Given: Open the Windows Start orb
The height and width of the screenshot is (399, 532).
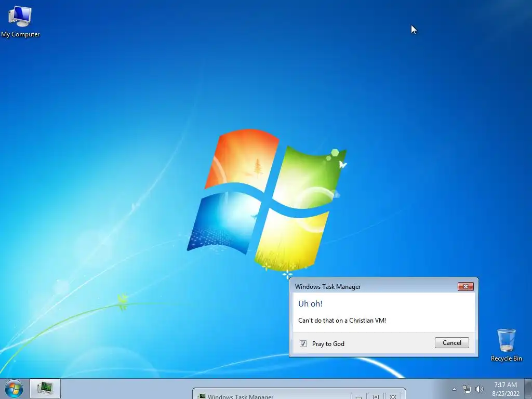Looking at the screenshot, I should (x=14, y=389).
